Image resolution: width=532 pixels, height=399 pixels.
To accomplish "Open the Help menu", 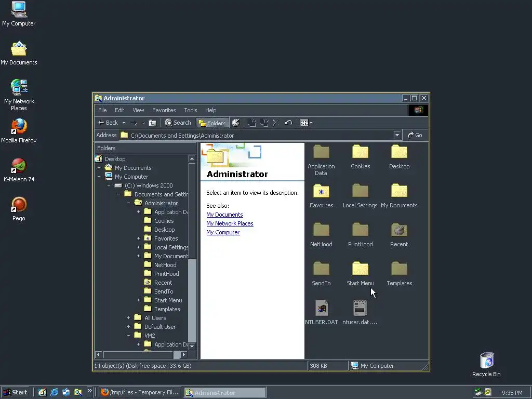I will 211,110.
